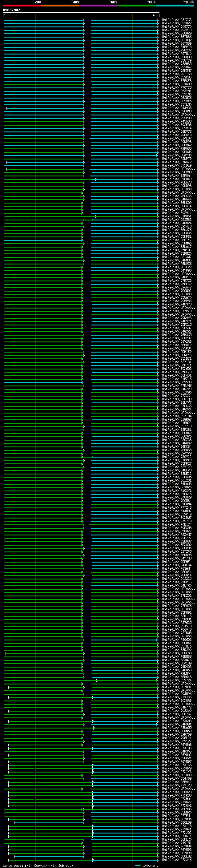Select the UniRef100_C6SWZ6 label
Image resolution: width=197 pixels, height=868 pixels.
[x=176, y=98]
